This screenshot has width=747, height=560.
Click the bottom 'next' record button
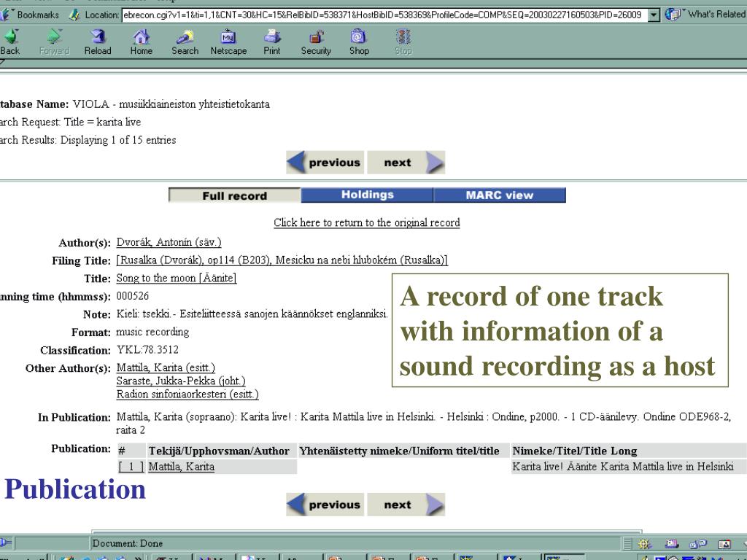pos(406,505)
